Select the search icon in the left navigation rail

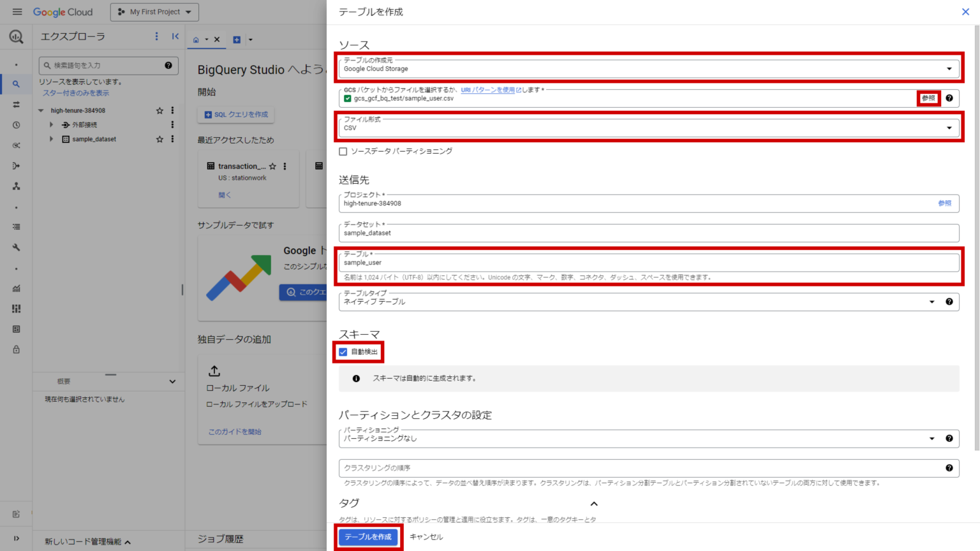coord(16,84)
